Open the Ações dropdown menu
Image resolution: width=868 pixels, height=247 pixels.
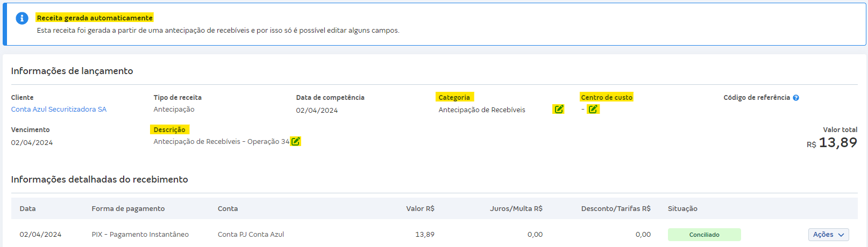828,235
